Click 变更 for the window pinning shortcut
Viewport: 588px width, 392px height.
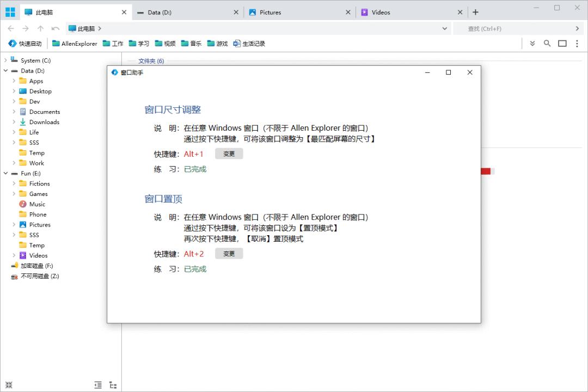click(x=229, y=253)
